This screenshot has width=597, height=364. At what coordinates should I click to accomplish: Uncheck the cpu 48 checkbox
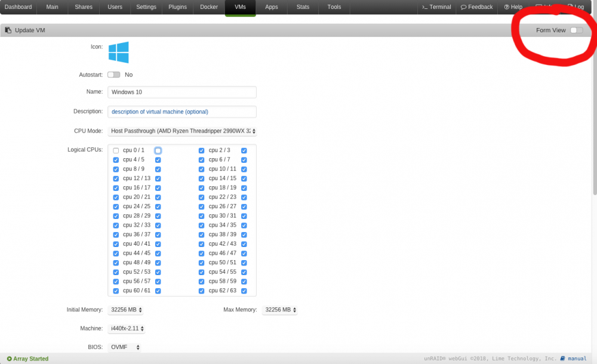pyautogui.click(x=116, y=263)
